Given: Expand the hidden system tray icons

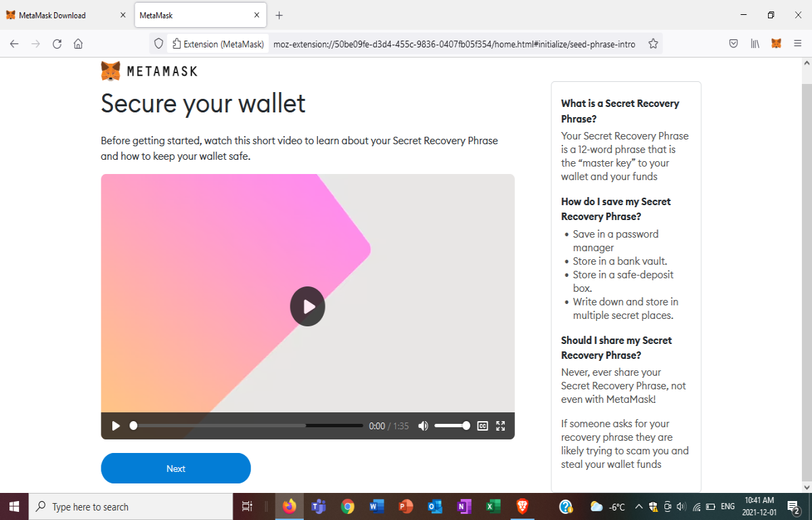Looking at the screenshot, I should tap(638, 506).
